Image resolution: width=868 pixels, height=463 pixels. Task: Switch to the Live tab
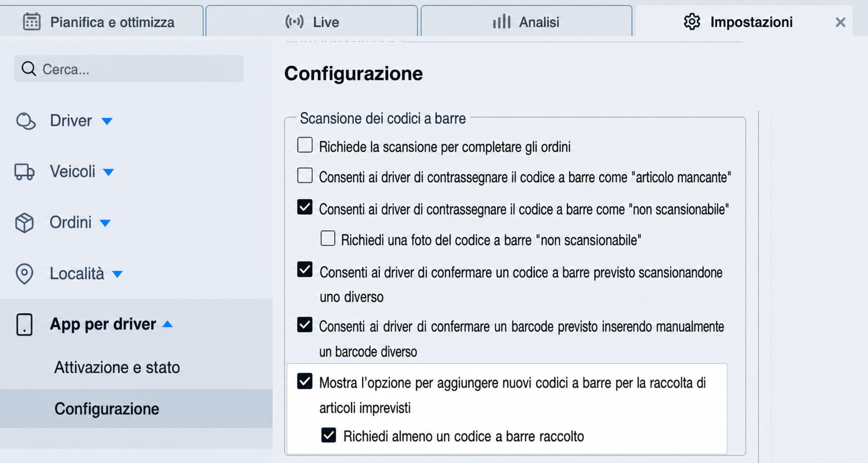click(312, 22)
